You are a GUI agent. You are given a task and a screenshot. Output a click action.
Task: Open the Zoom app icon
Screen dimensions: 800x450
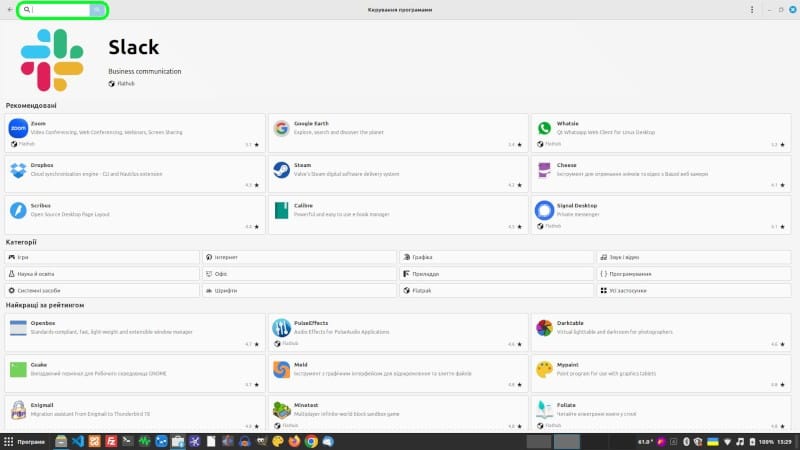coord(18,128)
